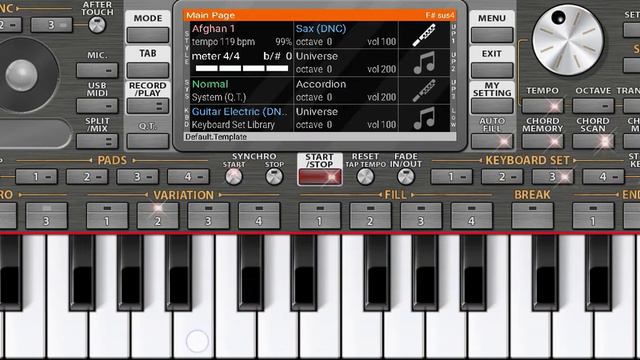Viewport: 640px width, 360px height.
Task: Open the Sax (DNC) instrument icon
Action: pyautogui.click(x=424, y=35)
